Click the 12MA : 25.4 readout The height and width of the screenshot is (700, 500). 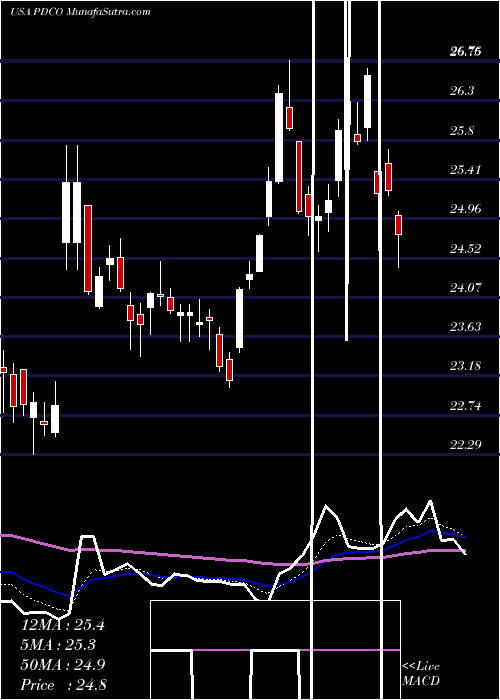point(63,625)
